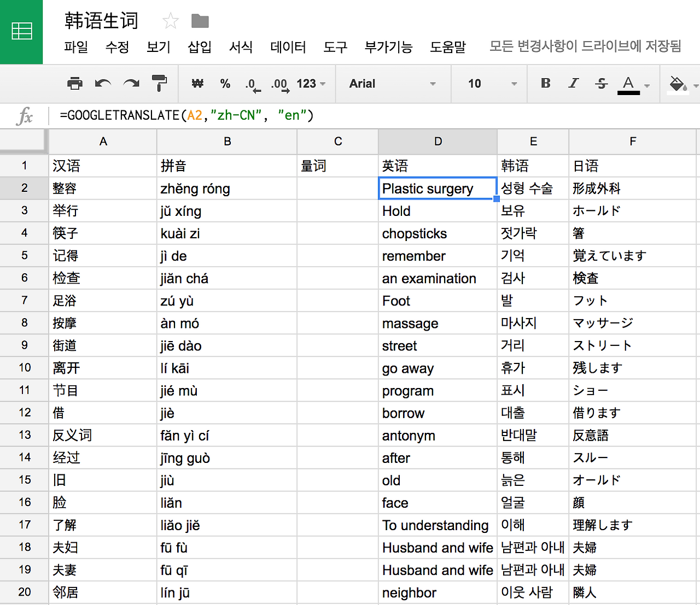The width and height of the screenshot is (700, 605).
Task: Click the Undo arrow
Action: [103, 84]
